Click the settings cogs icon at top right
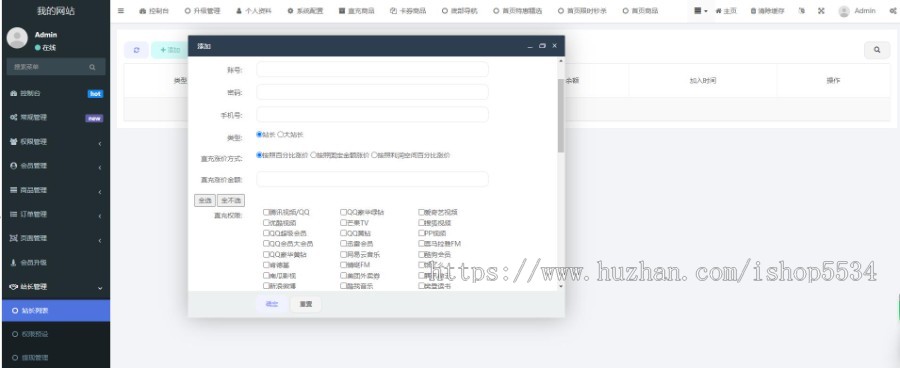 893,10
